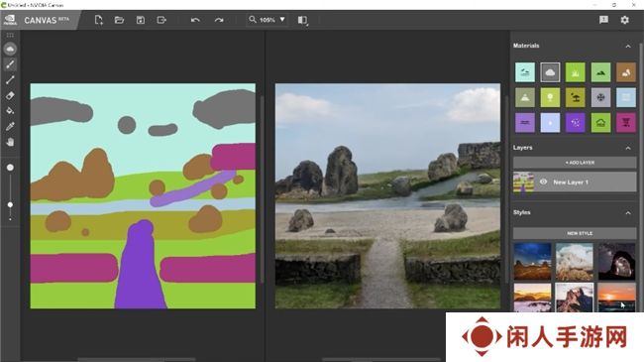The width and height of the screenshot is (644, 362).
Task: Pick the green Bush material
Action: click(x=600, y=123)
